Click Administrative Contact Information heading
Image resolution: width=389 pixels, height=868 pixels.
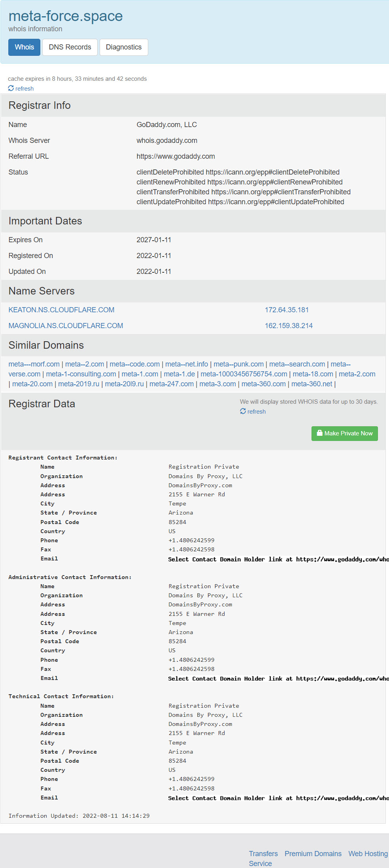(x=70, y=577)
